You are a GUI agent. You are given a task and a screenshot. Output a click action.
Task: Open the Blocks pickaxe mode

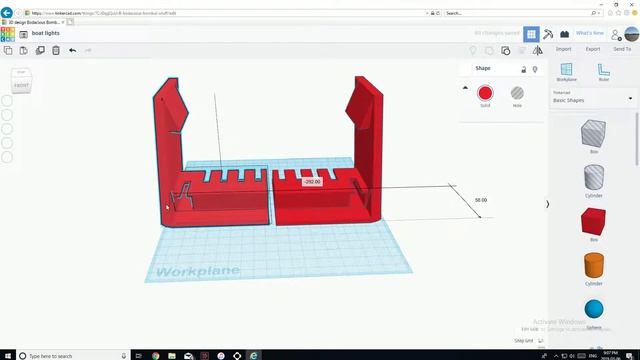[548, 34]
